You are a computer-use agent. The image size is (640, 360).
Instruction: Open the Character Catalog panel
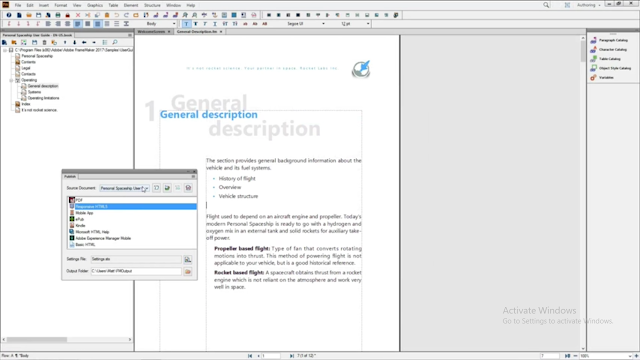(x=609, y=49)
